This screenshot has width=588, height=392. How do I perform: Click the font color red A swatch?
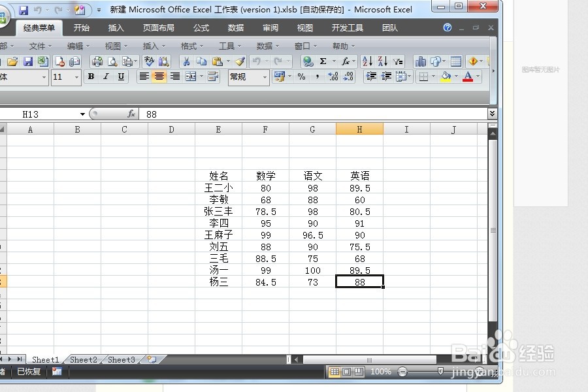point(468,76)
